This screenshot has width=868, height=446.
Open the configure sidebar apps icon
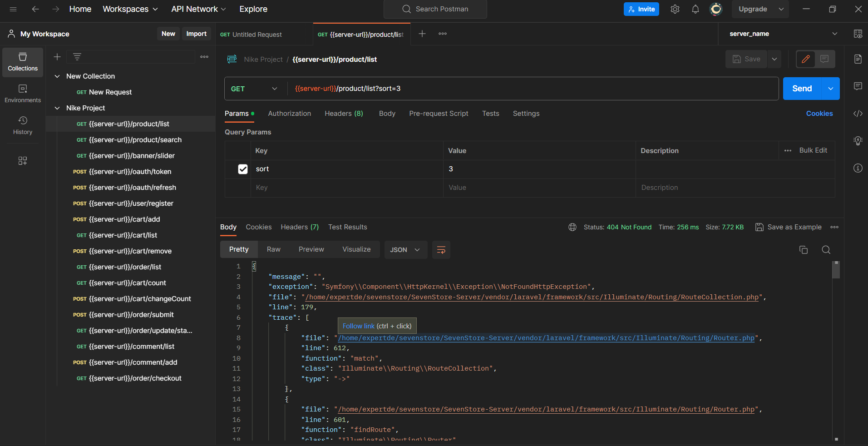click(23, 161)
